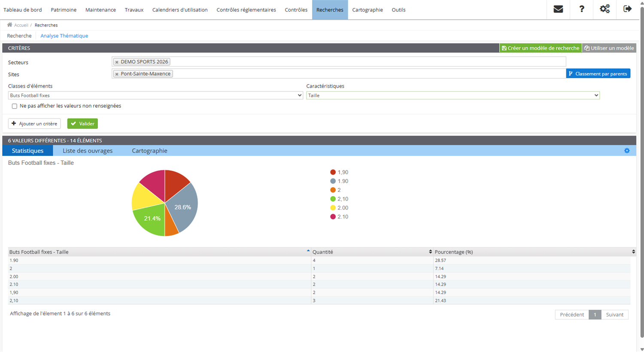
Task: Go to Précédent page
Action: tap(572, 315)
